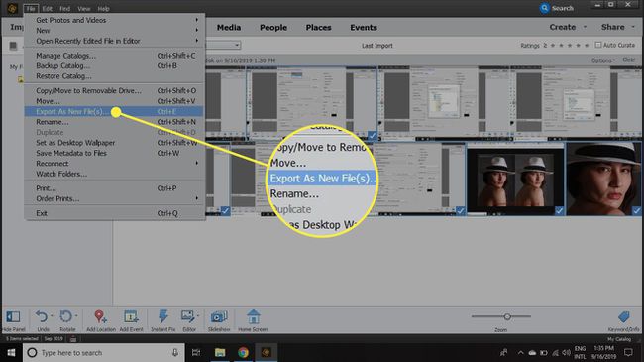Click the Add Event calendar icon

[x=131, y=316]
